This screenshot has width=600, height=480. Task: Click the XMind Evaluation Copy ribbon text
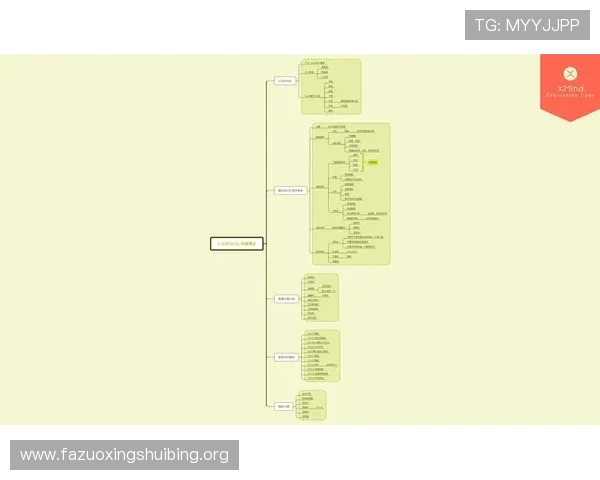(x=569, y=92)
